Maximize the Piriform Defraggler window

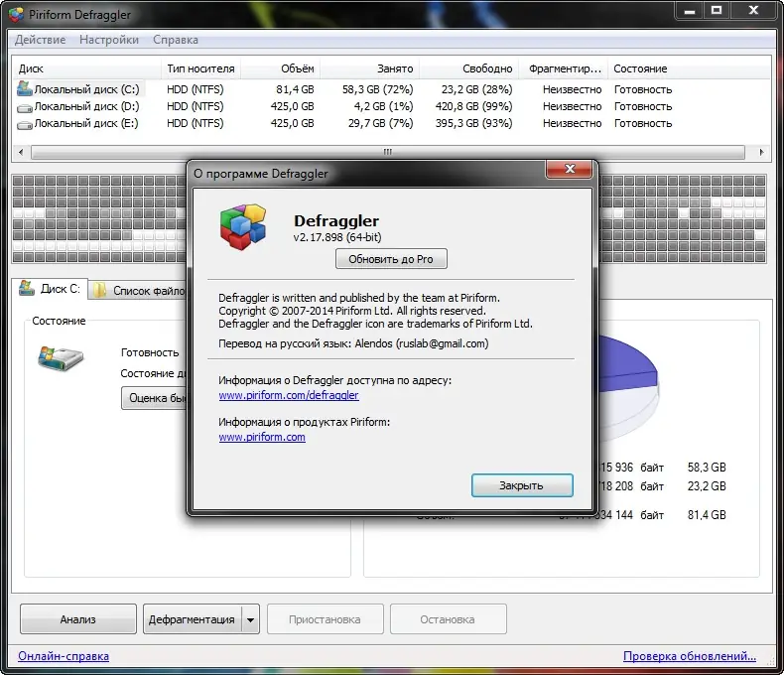[717, 10]
